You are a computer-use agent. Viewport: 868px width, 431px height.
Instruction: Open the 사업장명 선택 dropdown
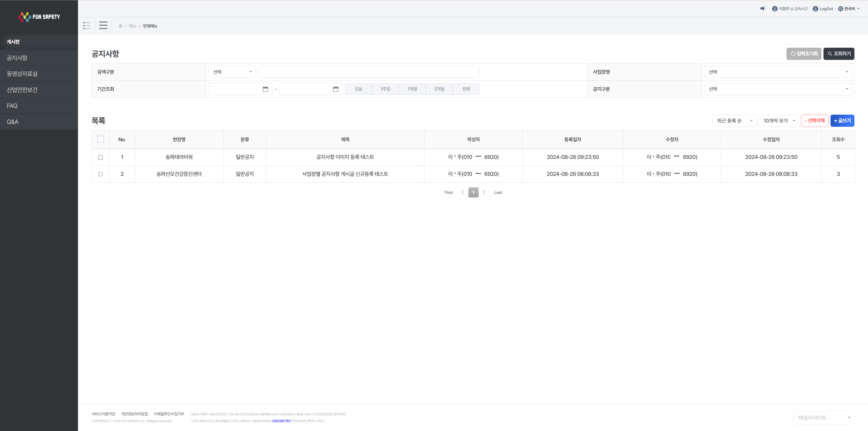(x=778, y=72)
